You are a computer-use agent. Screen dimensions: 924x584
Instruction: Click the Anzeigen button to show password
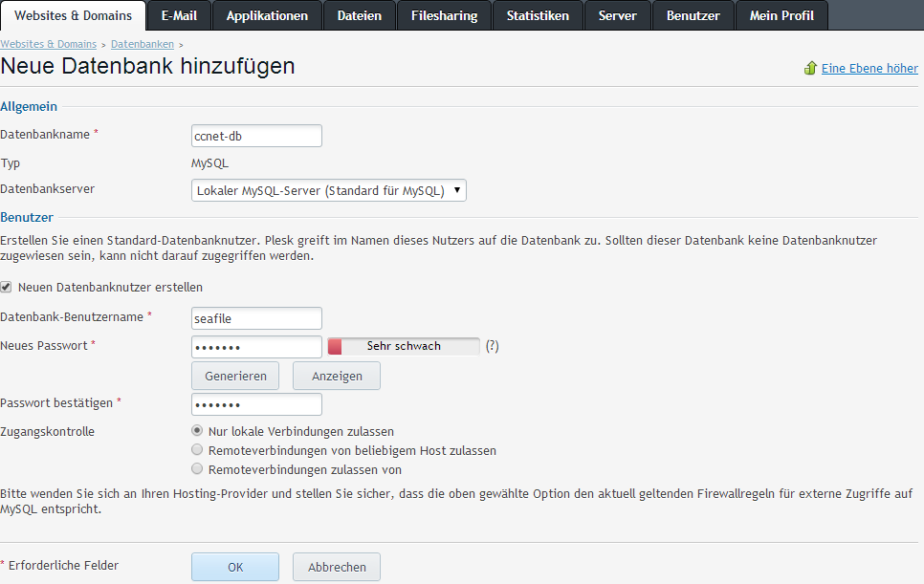[x=337, y=376]
